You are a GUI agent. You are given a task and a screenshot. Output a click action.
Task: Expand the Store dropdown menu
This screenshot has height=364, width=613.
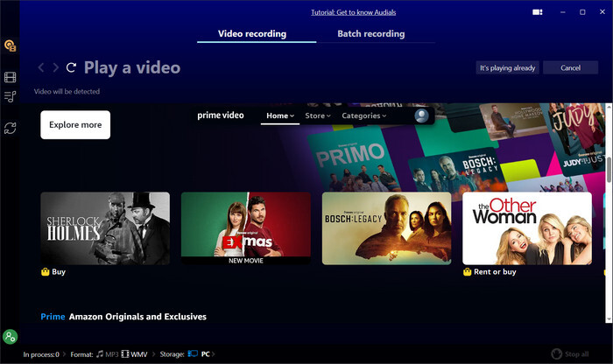point(317,115)
